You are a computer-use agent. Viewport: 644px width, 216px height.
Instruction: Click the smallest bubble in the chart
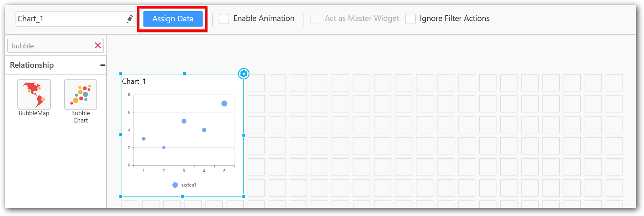click(164, 147)
